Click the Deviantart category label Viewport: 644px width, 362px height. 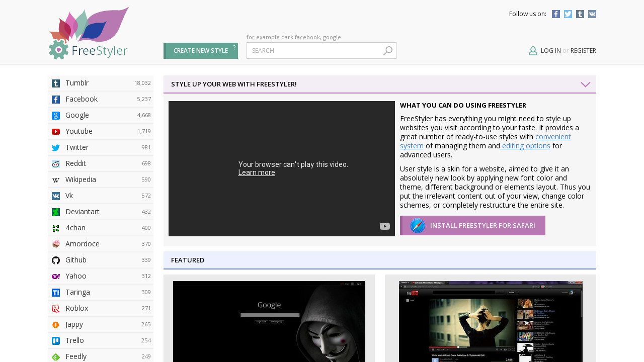[83, 212]
